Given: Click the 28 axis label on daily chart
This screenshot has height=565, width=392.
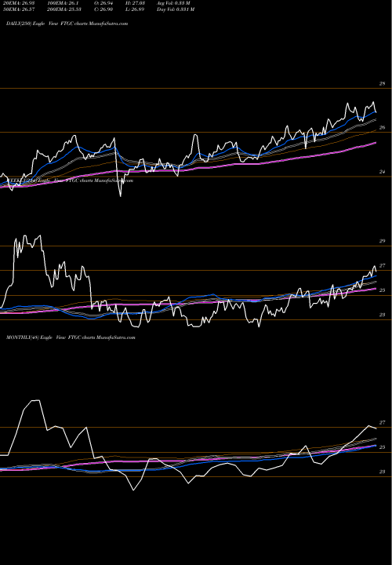Looking at the screenshot, I should coord(383,84).
